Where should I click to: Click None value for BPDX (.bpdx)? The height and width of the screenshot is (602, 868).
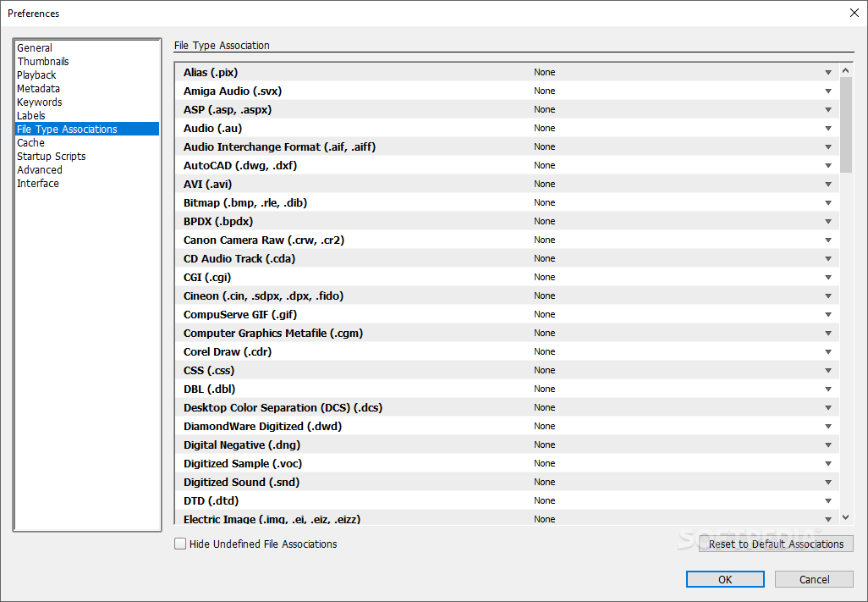coord(545,222)
